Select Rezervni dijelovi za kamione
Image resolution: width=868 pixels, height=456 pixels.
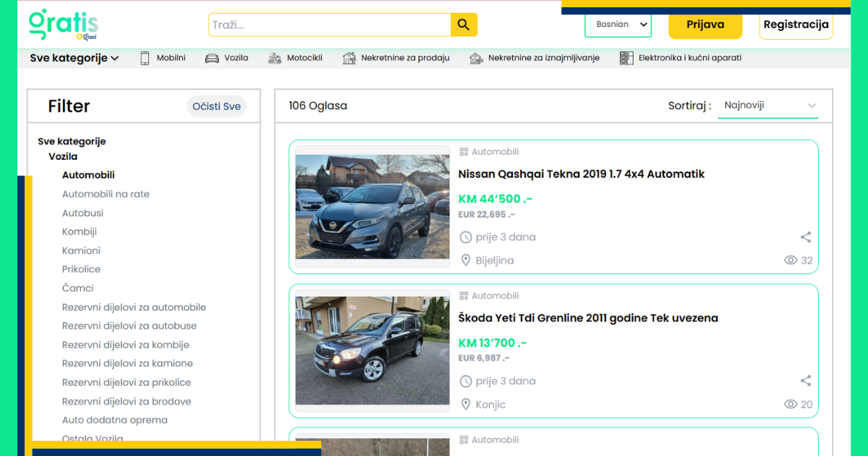pyautogui.click(x=127, y=363)
